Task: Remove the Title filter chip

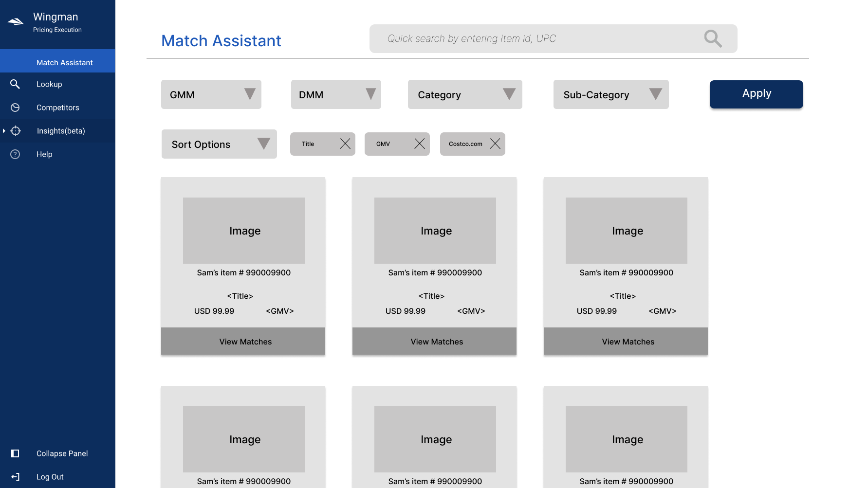Action: click(x=345, y=144)
